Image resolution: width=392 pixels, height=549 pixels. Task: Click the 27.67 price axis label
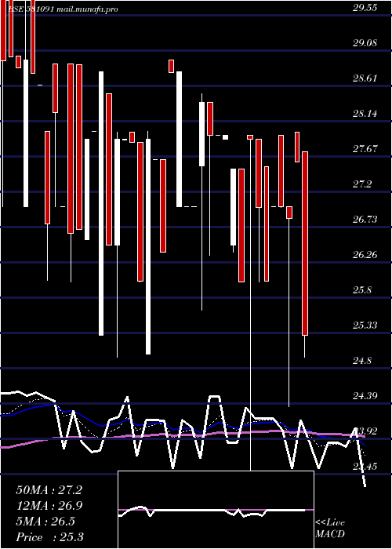tap(365, 149)
